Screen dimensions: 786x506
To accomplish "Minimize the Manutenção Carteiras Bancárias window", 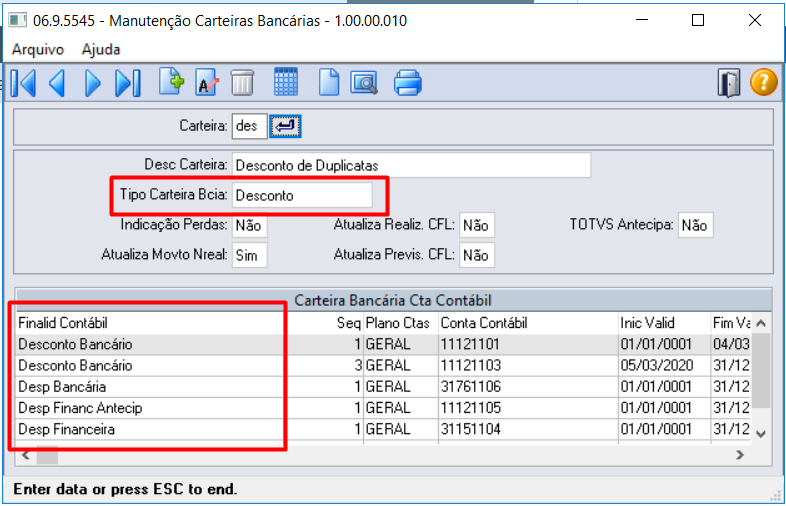I will 642,20.
